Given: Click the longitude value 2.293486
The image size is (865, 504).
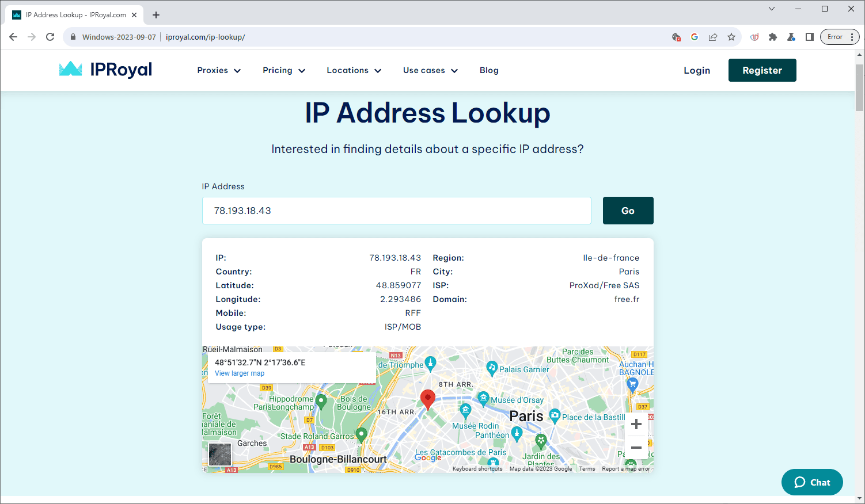Looking at the screenshot, I should [x=400, y=299].
